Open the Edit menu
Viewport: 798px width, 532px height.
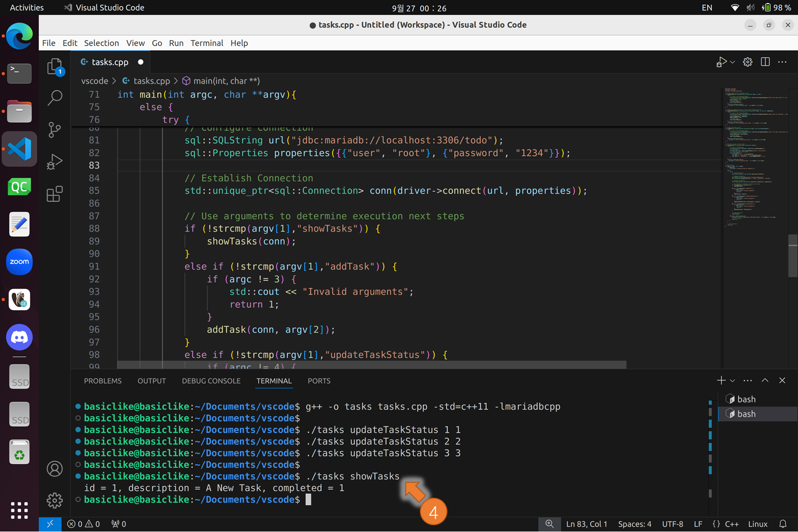[x=70, y=43]
